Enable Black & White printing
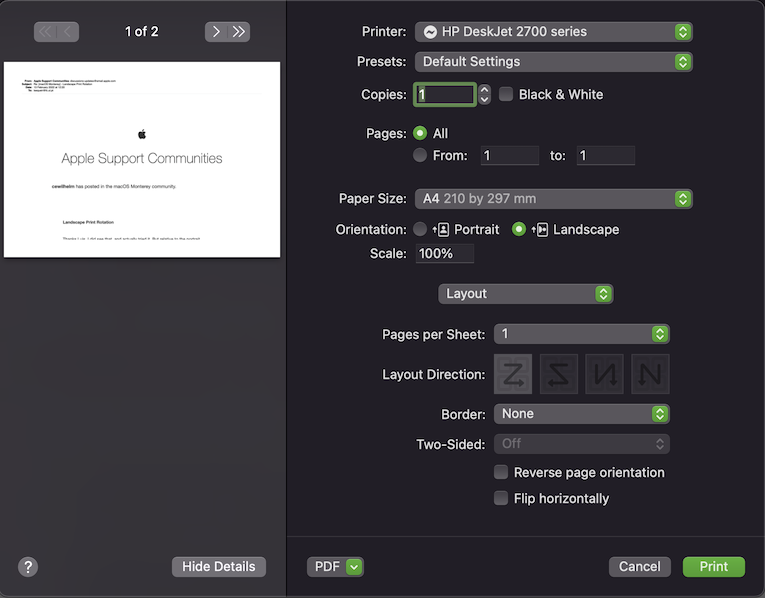Screen dimensions: 765x598 [506, 94]
